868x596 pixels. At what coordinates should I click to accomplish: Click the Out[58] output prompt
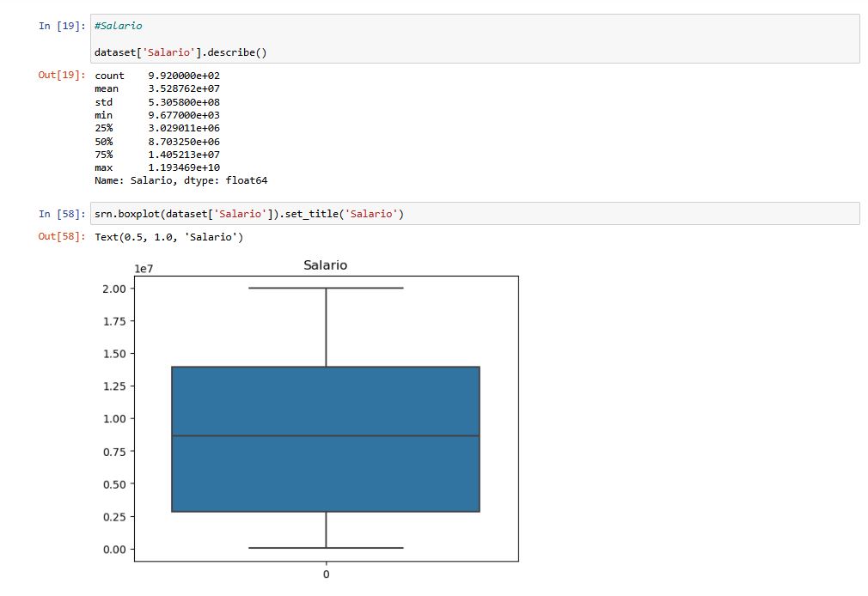[x=62, y=237]
